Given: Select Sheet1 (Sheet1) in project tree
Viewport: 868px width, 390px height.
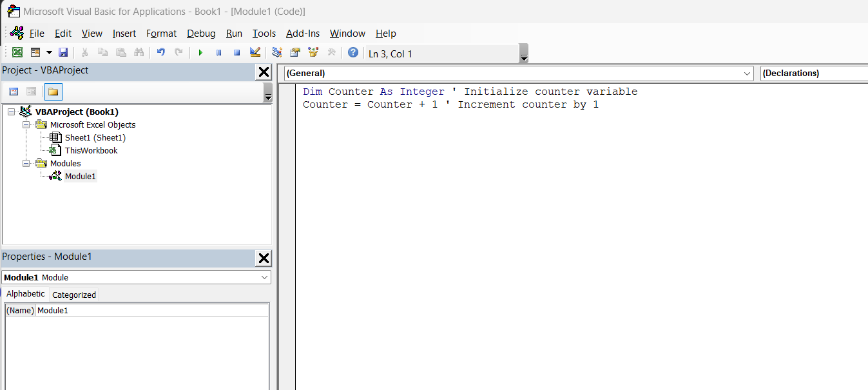Looking at the screenshot, I should click(95, 137).
